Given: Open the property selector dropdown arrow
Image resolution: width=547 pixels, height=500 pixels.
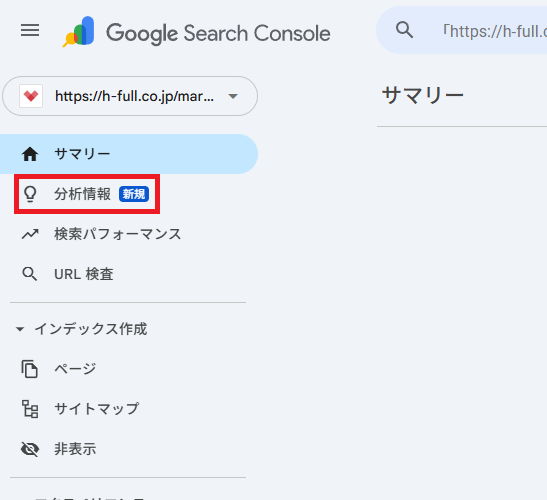Looking at the screenshot, I should [233, 96].
